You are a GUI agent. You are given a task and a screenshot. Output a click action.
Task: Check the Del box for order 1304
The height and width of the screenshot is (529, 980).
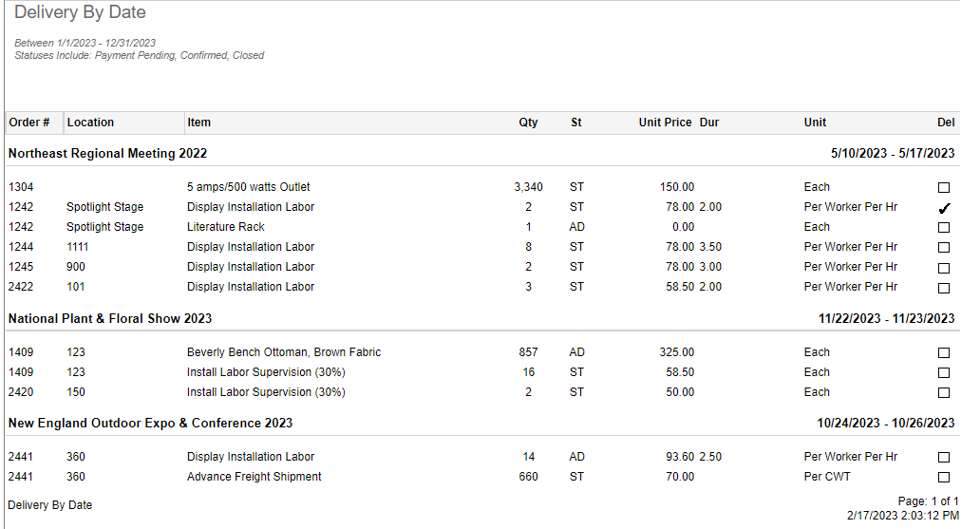point(943,187)
